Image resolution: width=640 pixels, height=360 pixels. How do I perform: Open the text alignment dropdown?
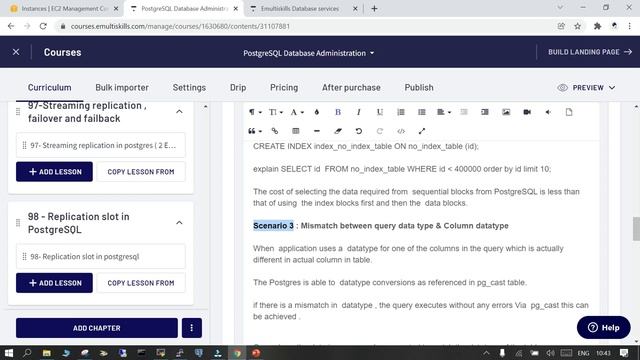[x=444, y=112]
